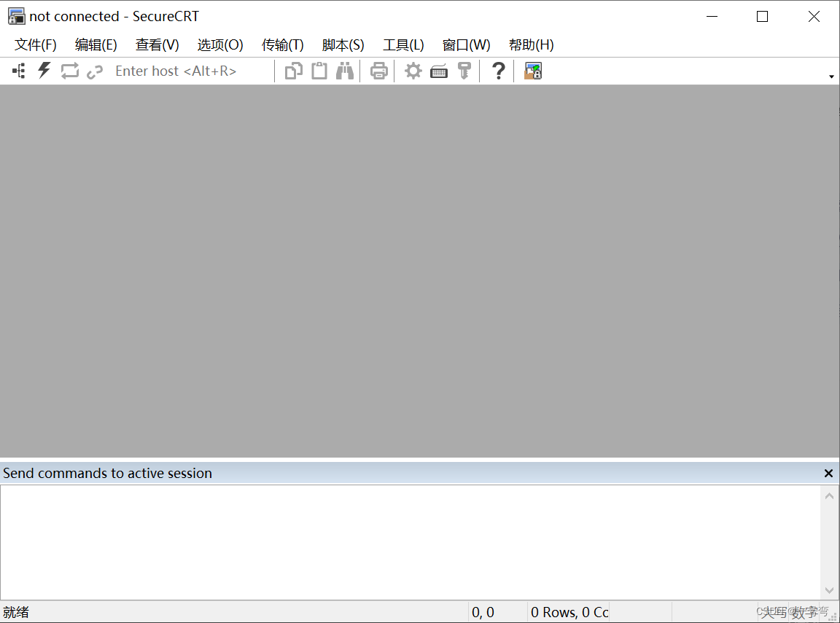Click the Copy icon on the toolbar
The image size is (840, 623).
click(x=293, y=71)
